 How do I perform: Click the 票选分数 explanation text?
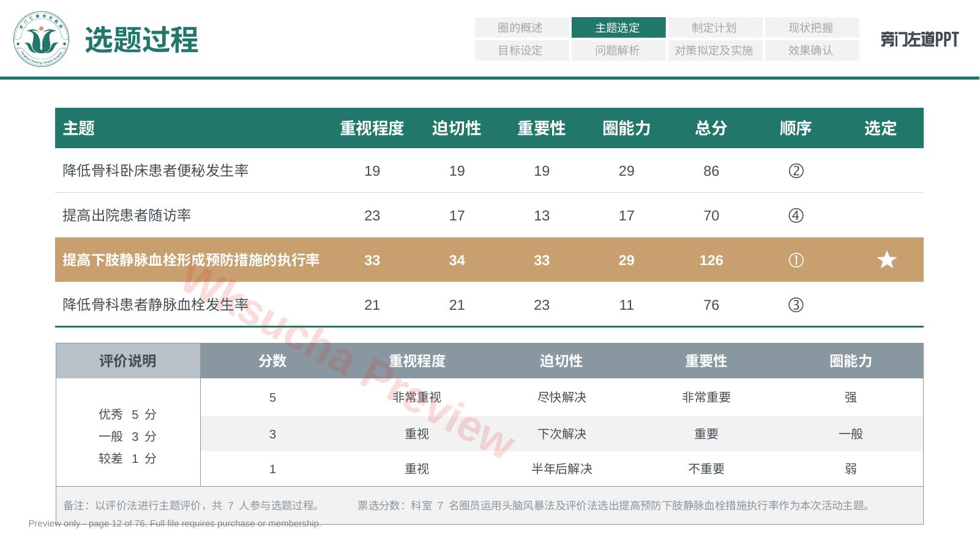point(615,506)
